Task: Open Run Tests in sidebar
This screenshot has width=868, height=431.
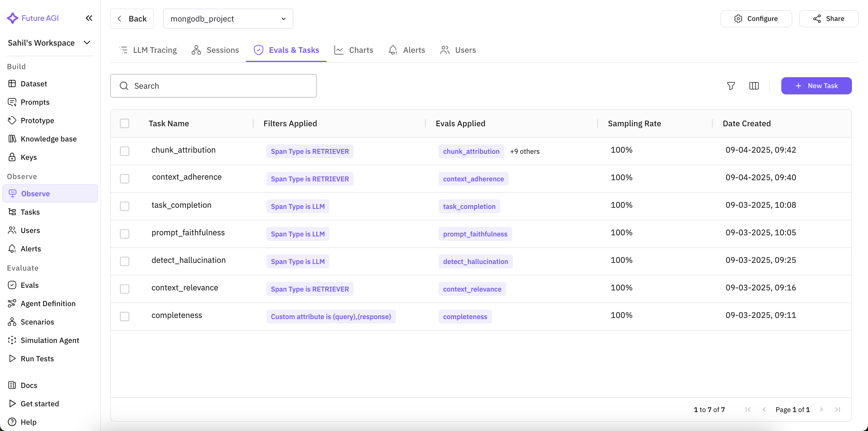Action: coord(37,359)
